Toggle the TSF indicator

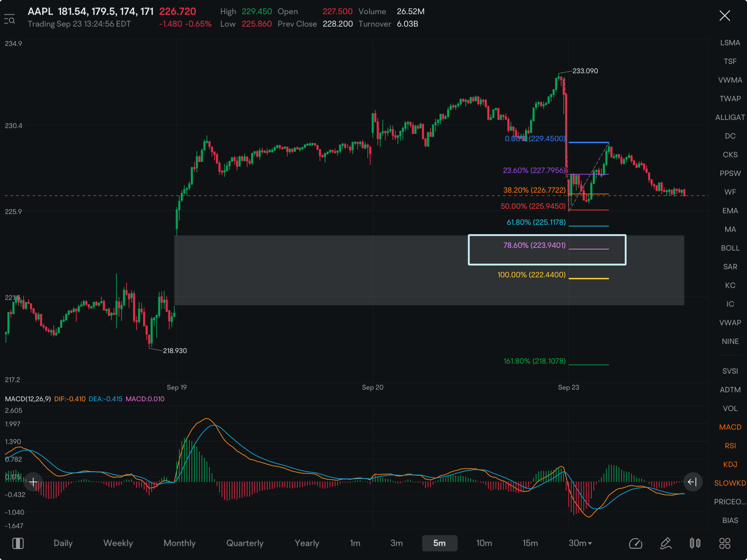pyautogui.click(x=730, y=61)
